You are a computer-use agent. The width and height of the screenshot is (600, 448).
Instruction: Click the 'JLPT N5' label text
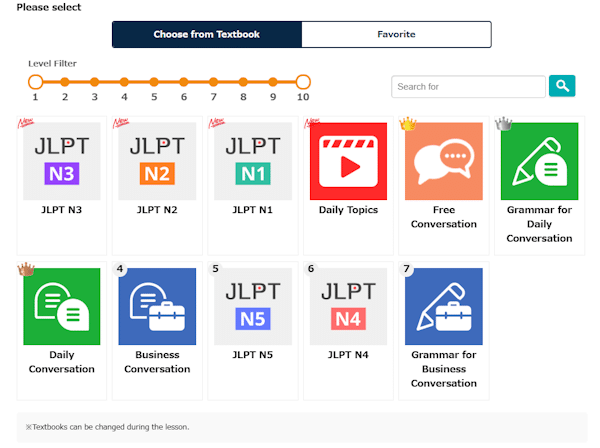(253, 355)
